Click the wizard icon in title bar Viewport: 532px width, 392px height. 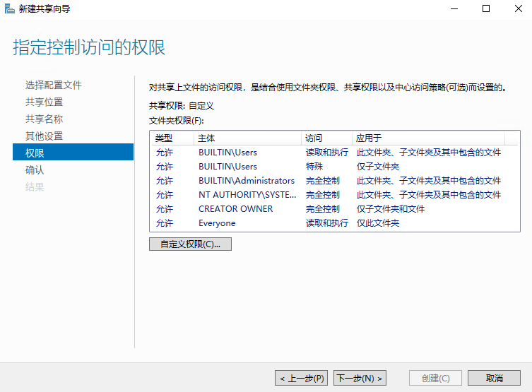coord(8,8)
